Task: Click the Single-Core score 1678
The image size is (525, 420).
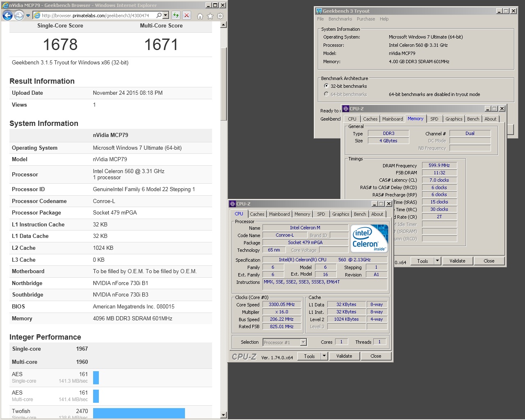Action: pos(60,44)
